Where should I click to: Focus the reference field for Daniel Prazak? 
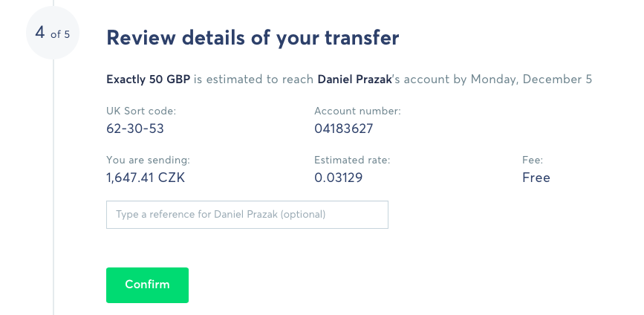pos(247,215)
